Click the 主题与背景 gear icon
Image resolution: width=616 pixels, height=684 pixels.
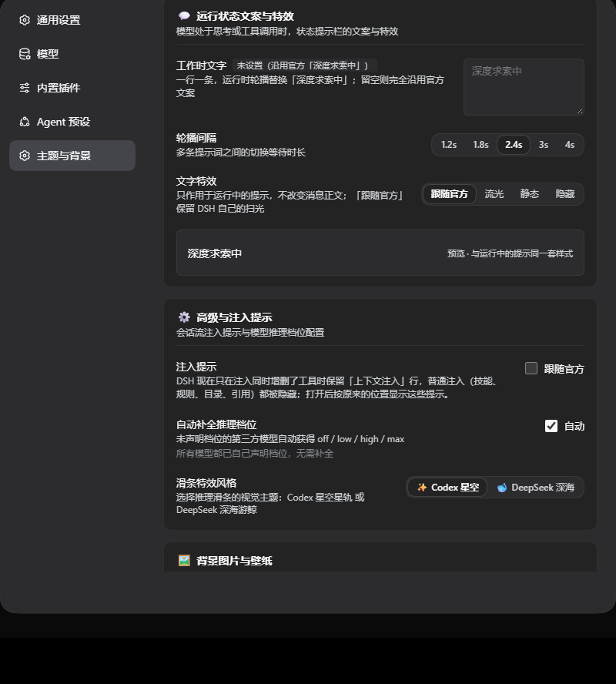pyautogui.click(x=25, y=156)
